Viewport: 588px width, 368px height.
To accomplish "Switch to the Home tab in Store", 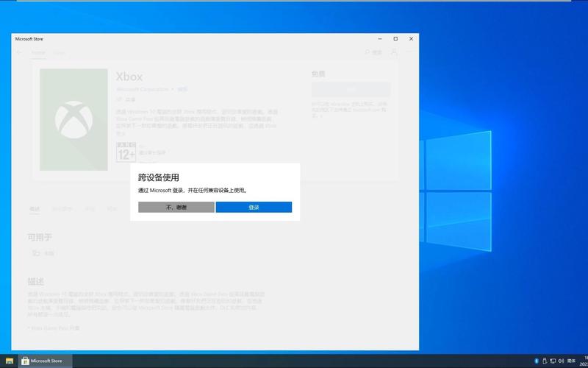I will [x=38, y=52].
